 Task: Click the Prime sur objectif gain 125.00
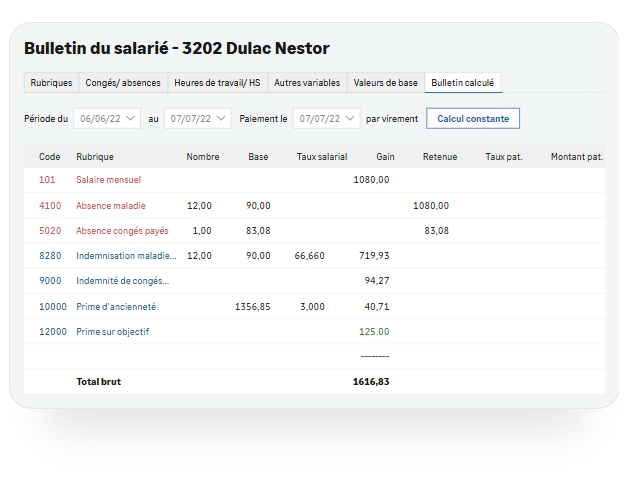tap(375, 331)
